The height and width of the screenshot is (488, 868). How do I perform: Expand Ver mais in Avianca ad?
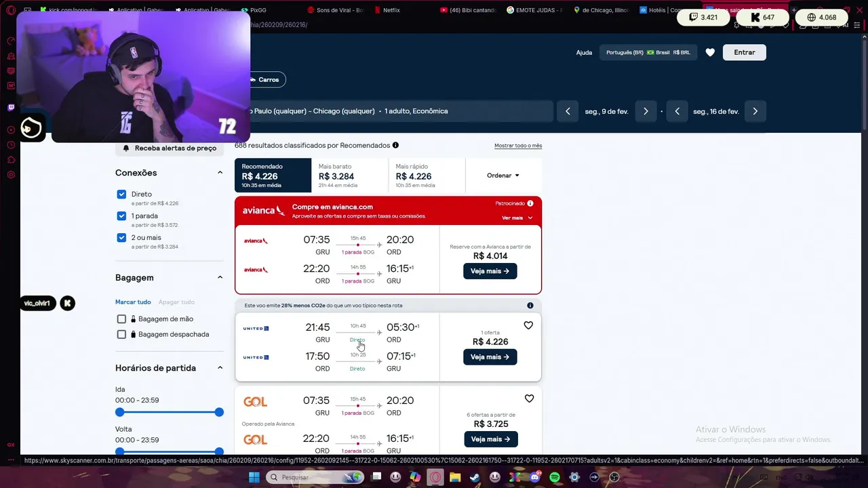pyautogui.click(x=517, y=218)
